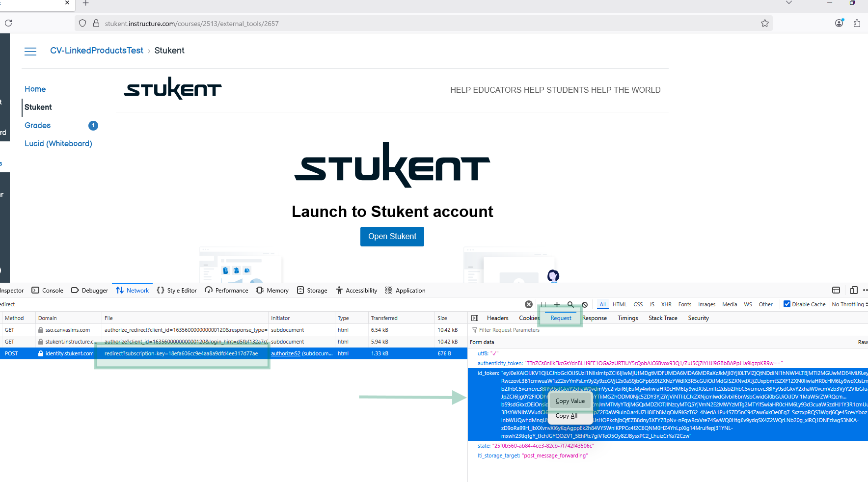Switch to the Inspector devtools tab
Viewport: 868px width, 482px height.
pyautogui.click(x=12, y=291)
